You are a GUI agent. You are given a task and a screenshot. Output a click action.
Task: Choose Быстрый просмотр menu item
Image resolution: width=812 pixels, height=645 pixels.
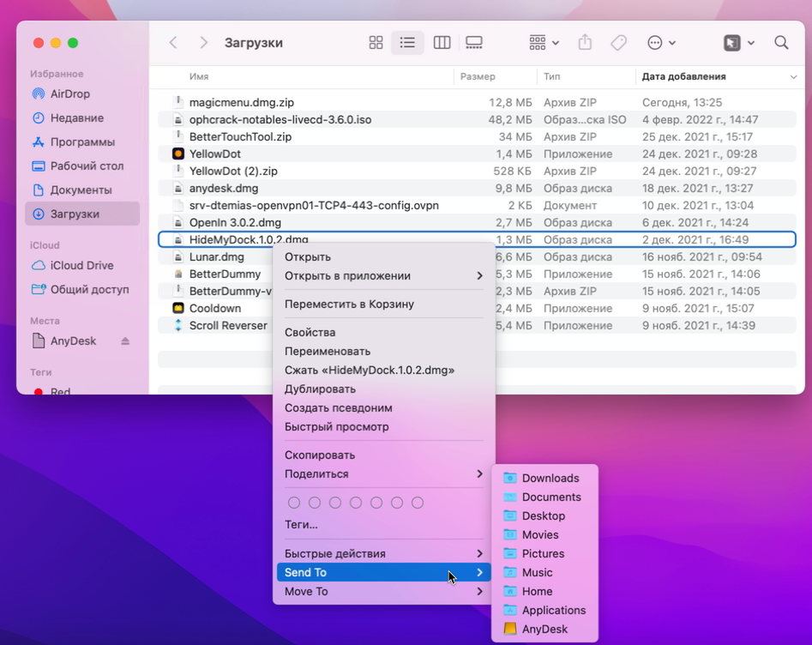383,427
